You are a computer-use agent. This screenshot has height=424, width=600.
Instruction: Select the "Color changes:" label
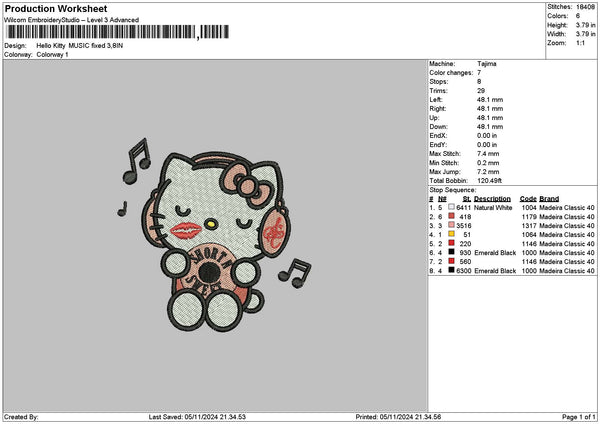point(451,73)
